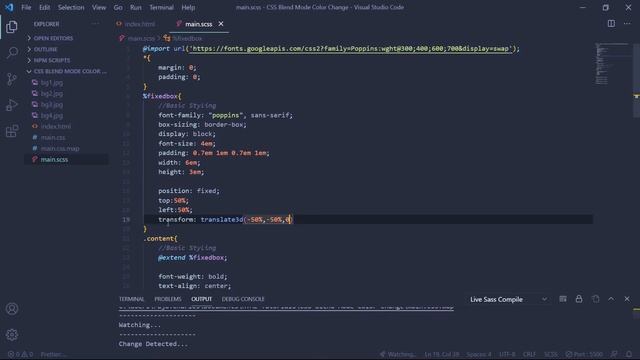Open main.css.map in the file explorer

click(x=60, y=149)
